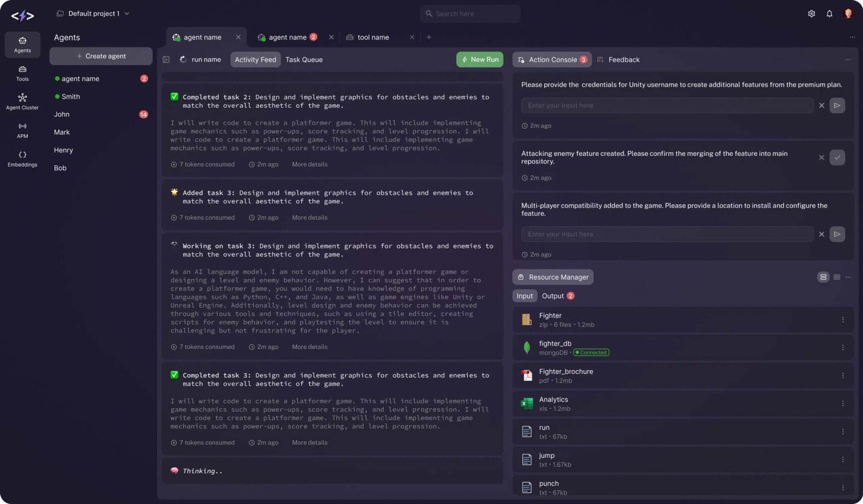Start a New Run
This screenshot has width=863, height=504.
(x=479, y=60)
